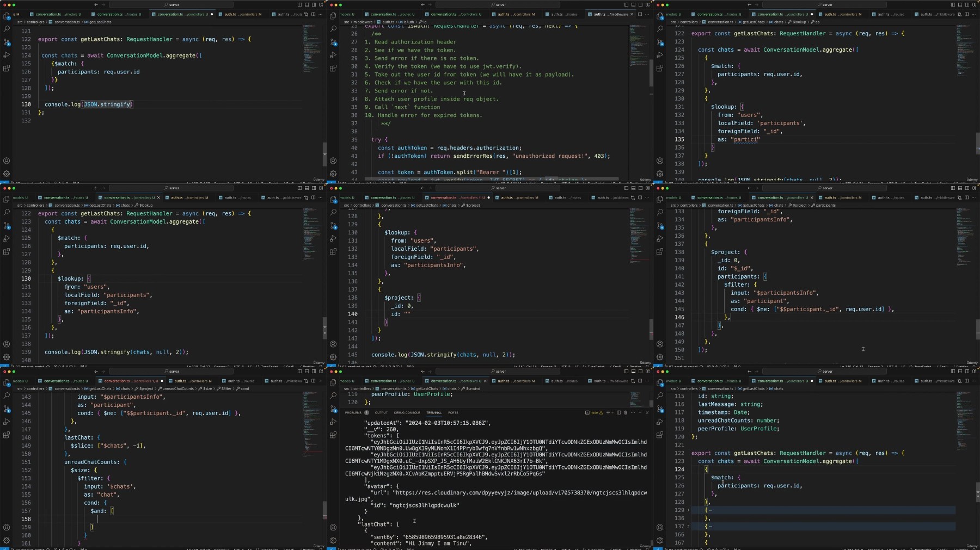980x550 pixels.
Task: Open getLastChats breadcrumb in JSON.stringify-only window
Action: (x=99, y=22)
